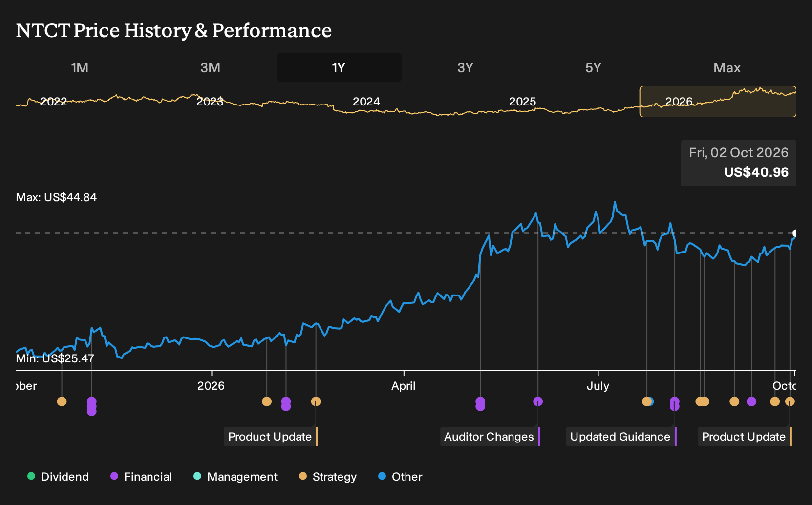Click the 'Fri, 02 Oct 2026' tooltip date
The height and width of the screenshot is (505, 812).
coord(739,153)
